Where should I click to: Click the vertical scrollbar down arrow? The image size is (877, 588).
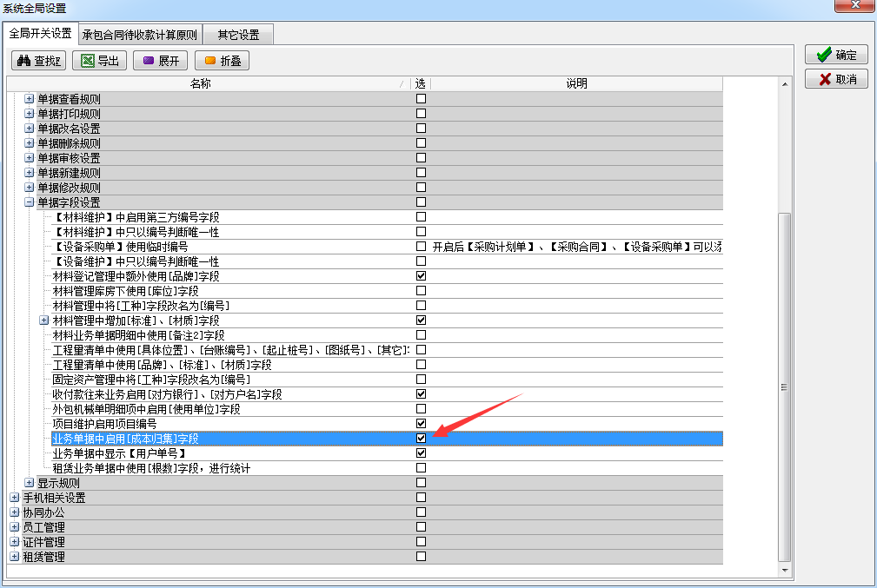784,569
